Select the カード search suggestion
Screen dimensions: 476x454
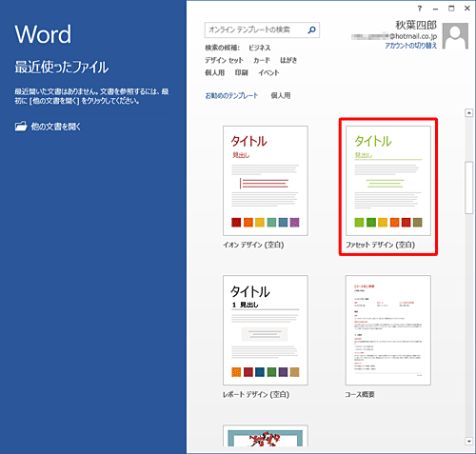(x=262, y=60)
